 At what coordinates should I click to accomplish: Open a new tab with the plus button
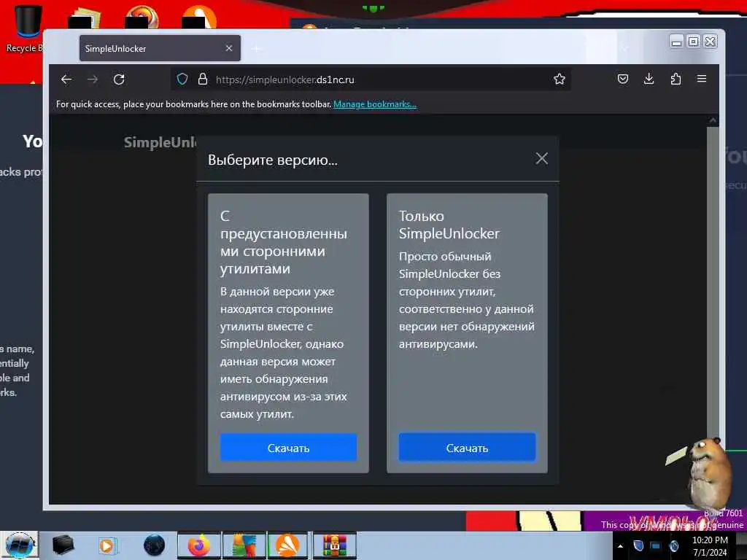pyautogui.click(x=256, y=49)
